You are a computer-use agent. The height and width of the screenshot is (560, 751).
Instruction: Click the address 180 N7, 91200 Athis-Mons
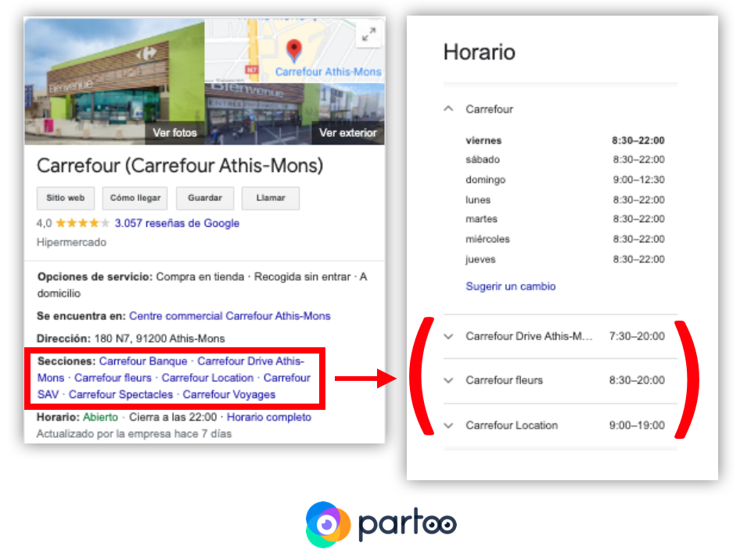[160, 339]
